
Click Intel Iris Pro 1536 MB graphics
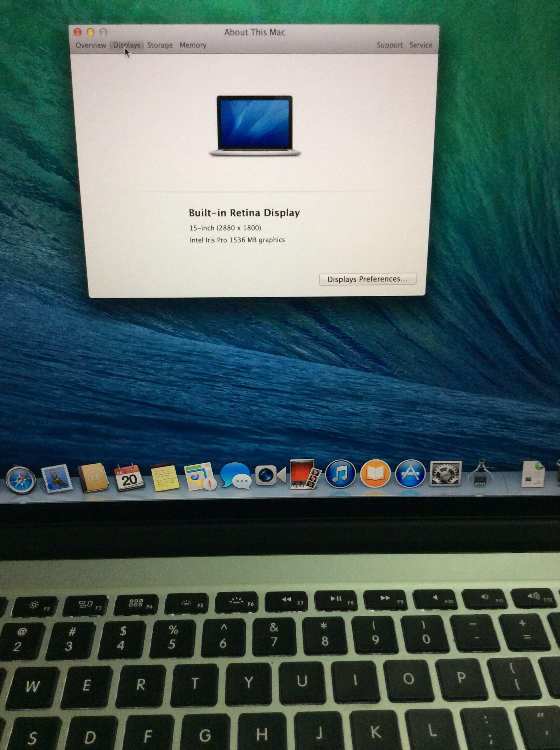coord(237,240)
